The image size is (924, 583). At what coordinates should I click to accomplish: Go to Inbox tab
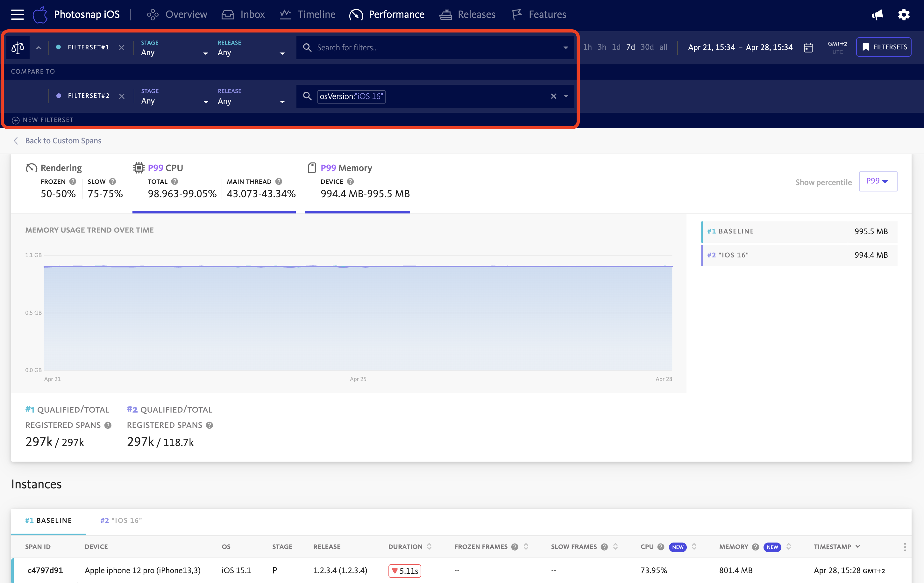tap(243, 15)
